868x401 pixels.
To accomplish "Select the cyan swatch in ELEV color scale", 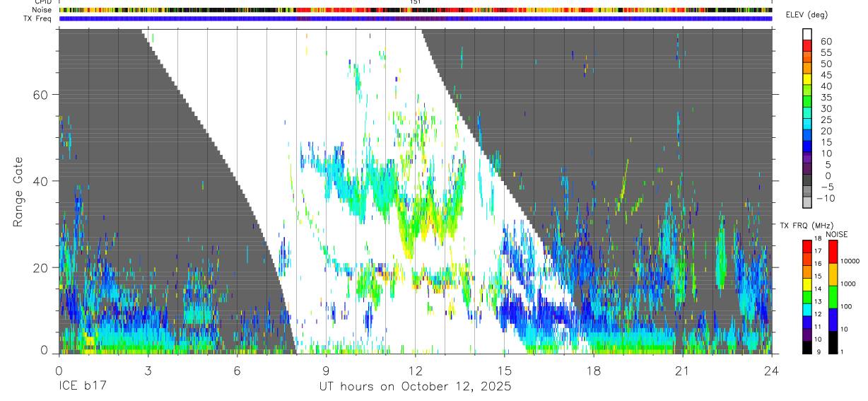I will click(x=807, y=124).
